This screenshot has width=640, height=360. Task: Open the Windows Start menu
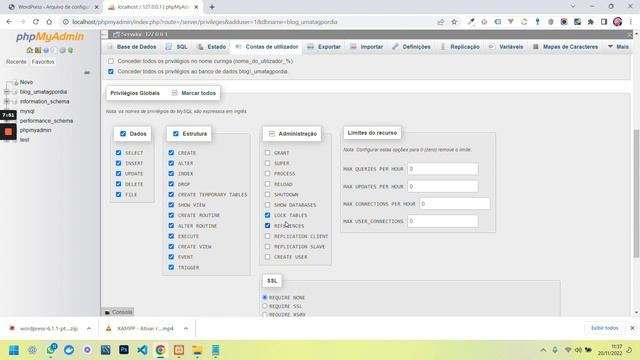coord(14,350)
